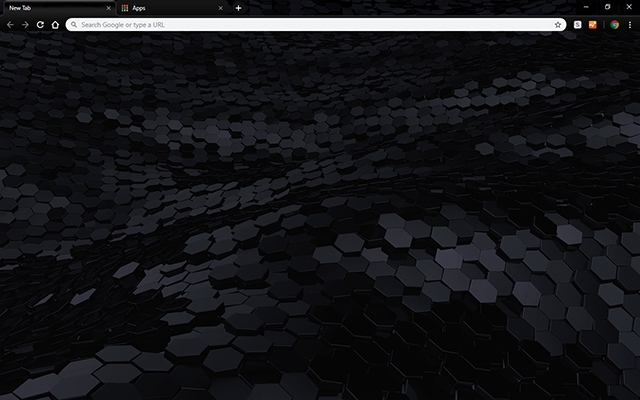Reload the current page
640x400 pixels.
pos(40,24)
